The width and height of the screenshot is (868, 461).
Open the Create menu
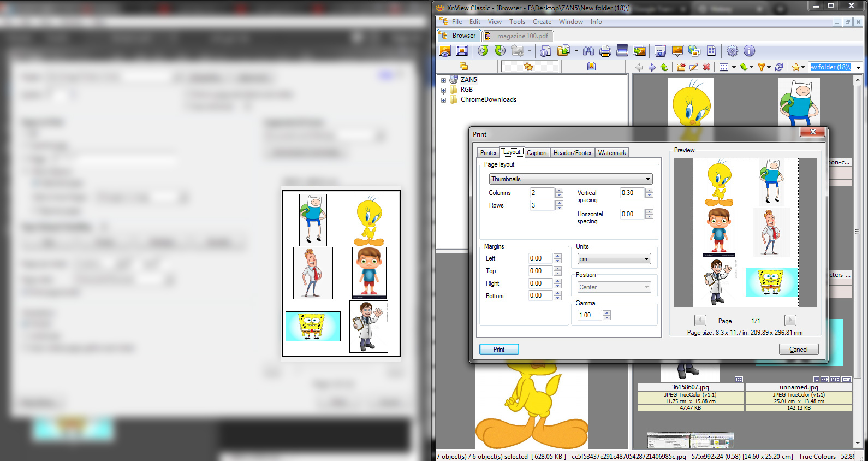[x=542, y=22]
